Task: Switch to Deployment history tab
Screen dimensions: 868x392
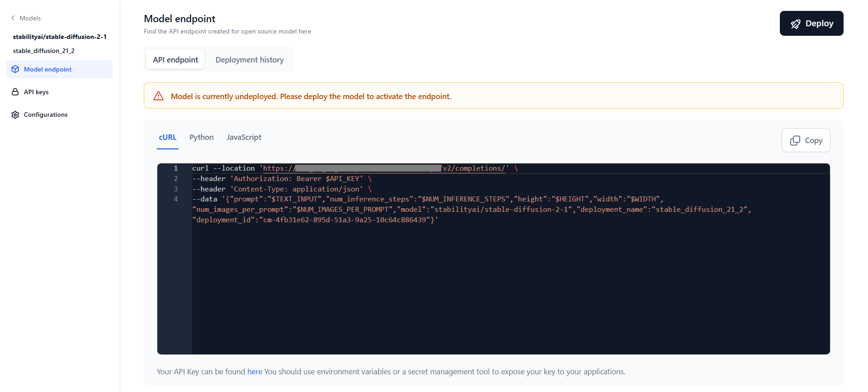Action: [250, 60]
